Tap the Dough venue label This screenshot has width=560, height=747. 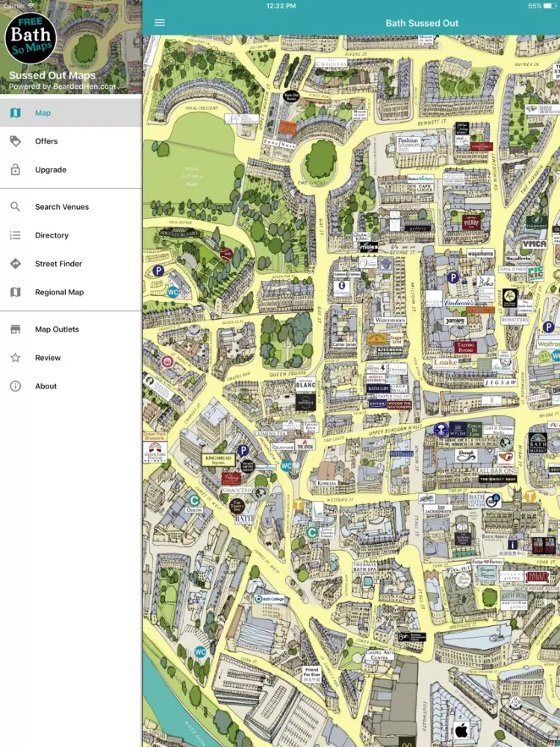pyautogui.click(x=466, y=456)
